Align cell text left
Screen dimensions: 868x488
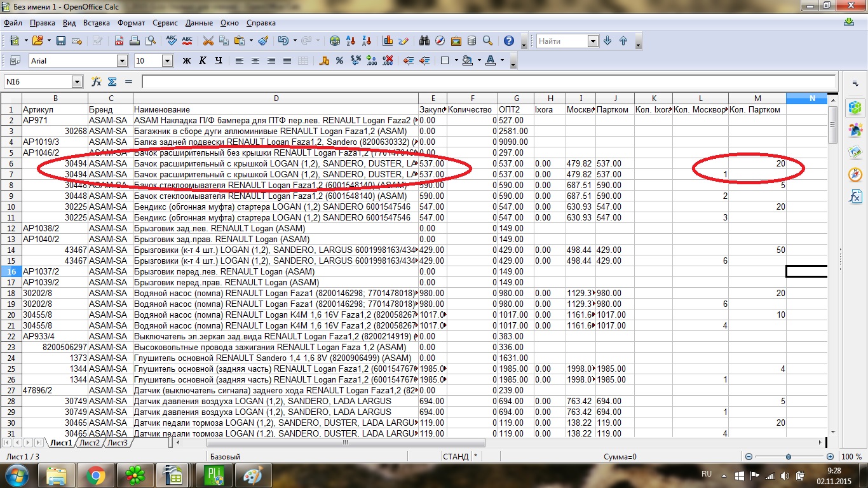(240, 60)
